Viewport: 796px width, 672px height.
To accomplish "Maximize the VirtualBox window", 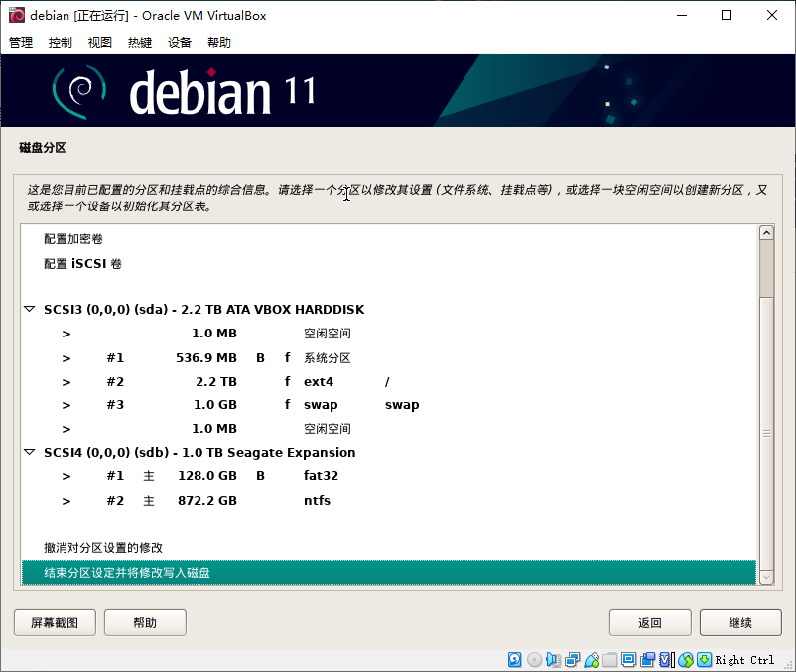I will 727,15.
